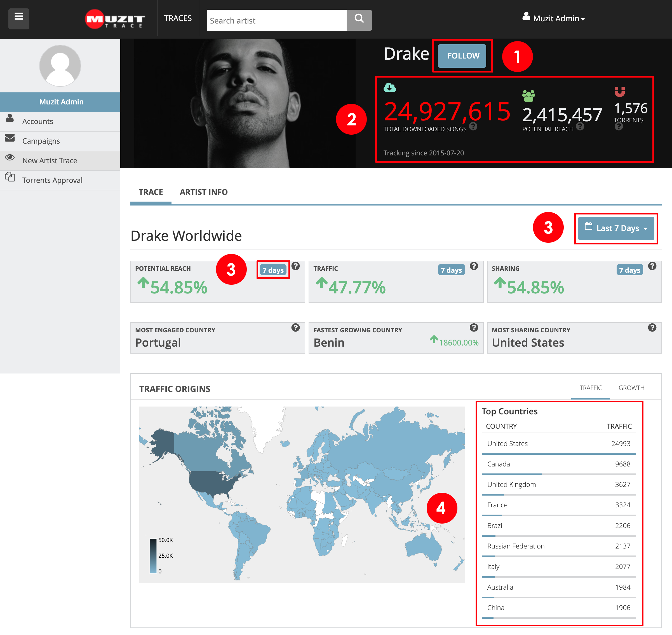The height and width of the screenshot is (635, 672).
Task: Open help for Total Downloaded Songs
Action: 473,126
